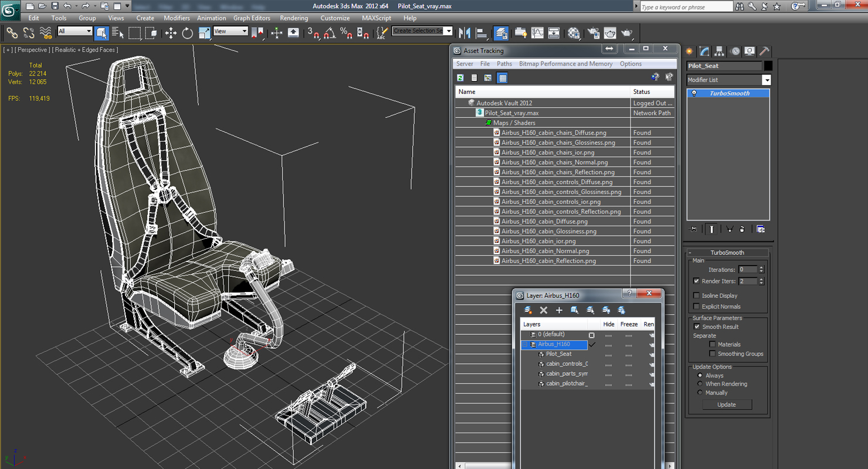Collapse the Airbus_H160 layer tree
Screen dimensions: 868x469
click(524, 344)
